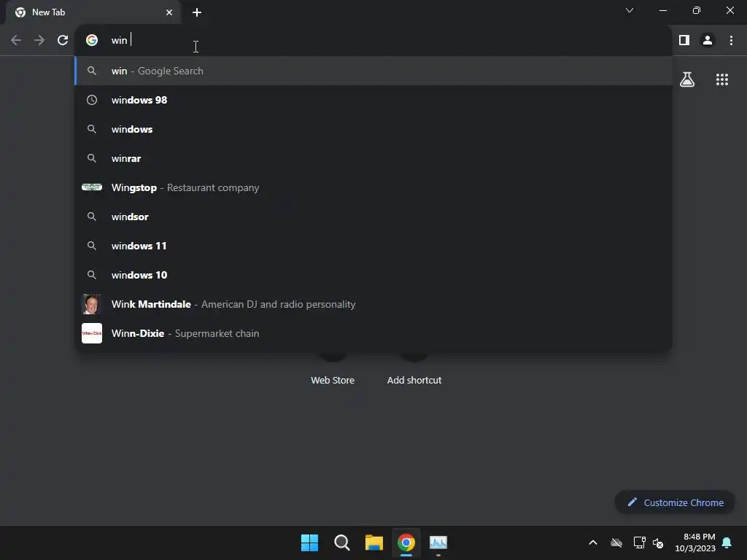Click the OneDrive cloud tray icon
Viewport: 747px width, 560px height.
[x=616, y=542]
